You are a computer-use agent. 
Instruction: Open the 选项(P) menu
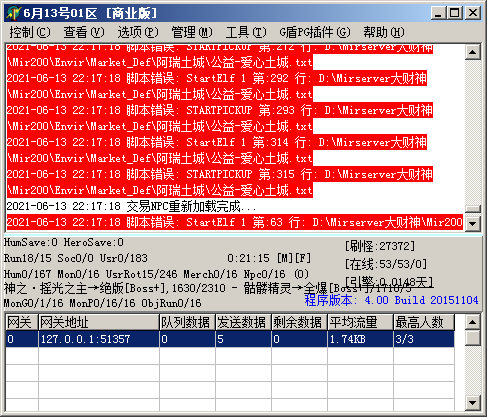tap(138, 32)
